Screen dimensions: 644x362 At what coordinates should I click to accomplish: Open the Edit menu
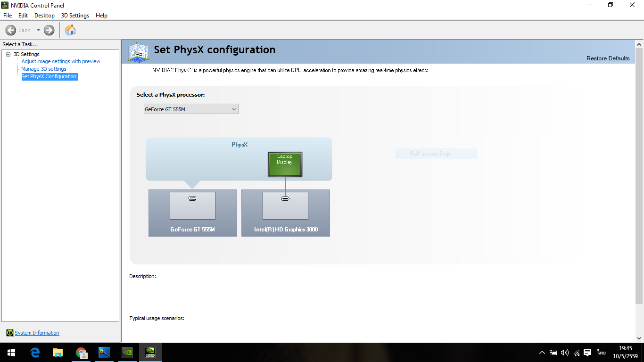point(23,16)
